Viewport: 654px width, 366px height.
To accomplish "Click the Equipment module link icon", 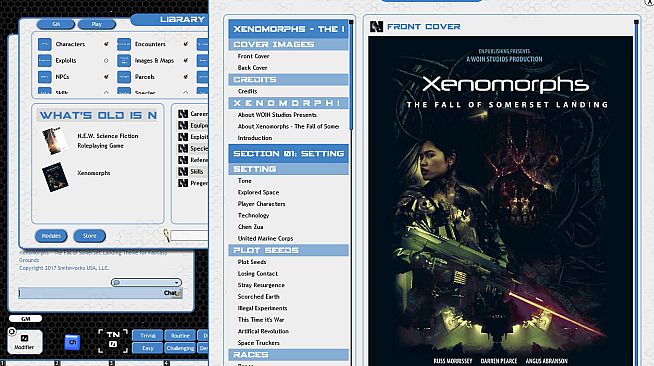I will [x=183, y=125].
